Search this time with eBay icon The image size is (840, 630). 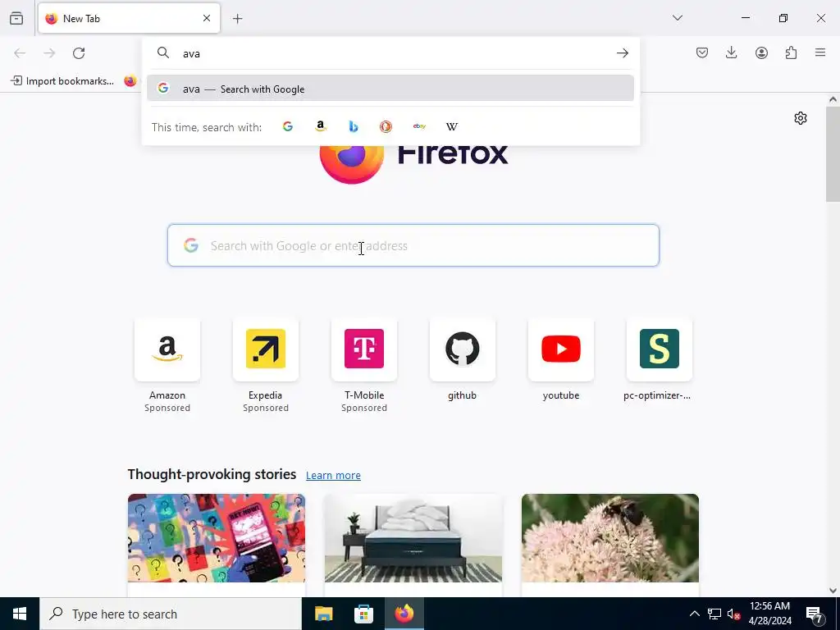click(419, 126)
